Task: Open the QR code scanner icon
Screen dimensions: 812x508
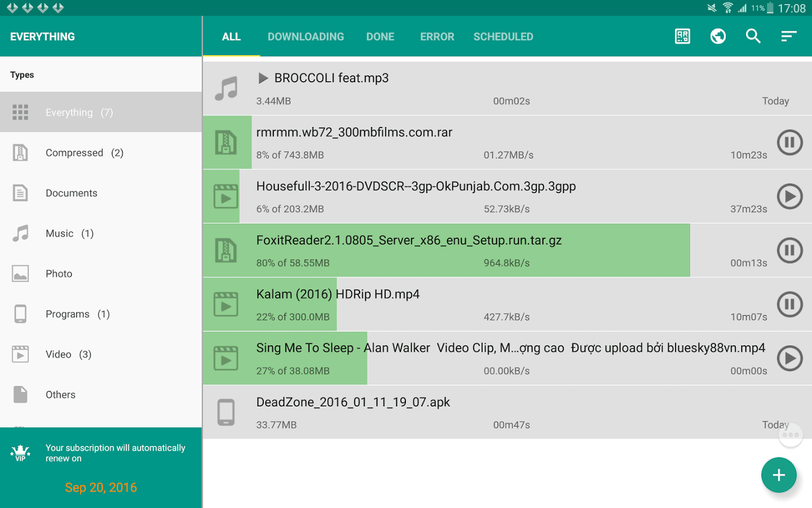Action: 682,37
